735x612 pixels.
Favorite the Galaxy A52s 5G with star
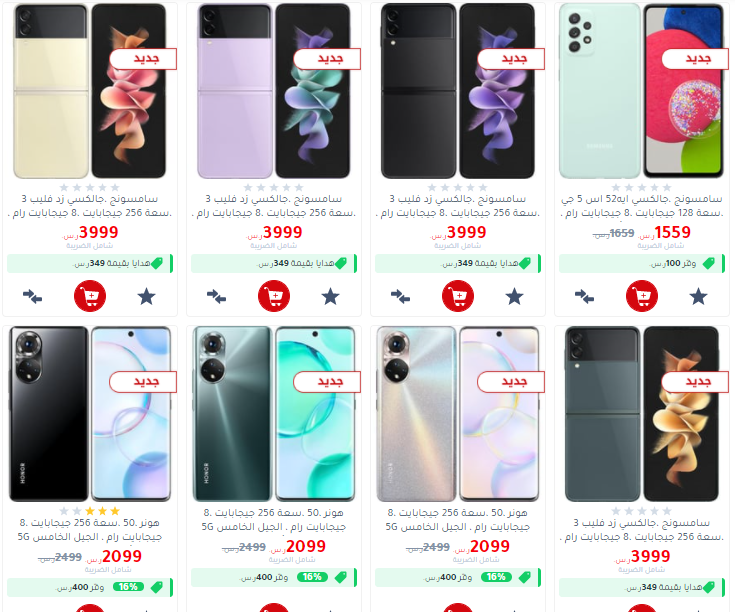pos(698,297)
